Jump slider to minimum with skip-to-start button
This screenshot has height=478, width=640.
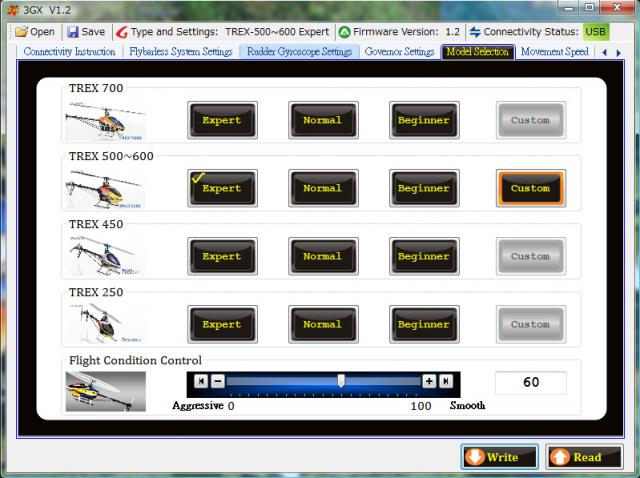pos(201,381)
